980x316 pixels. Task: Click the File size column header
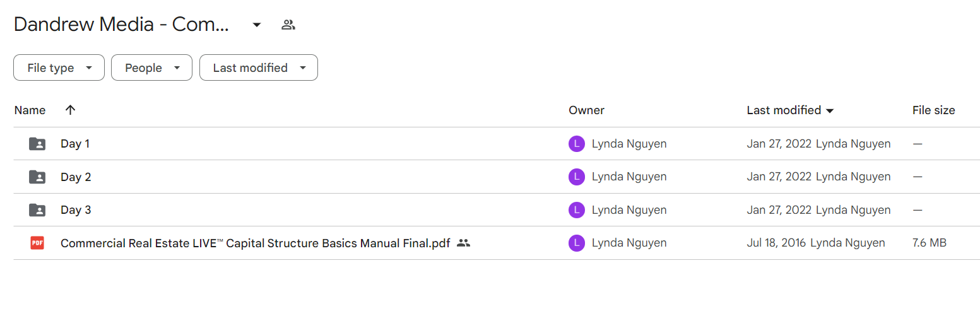(933, 110)
